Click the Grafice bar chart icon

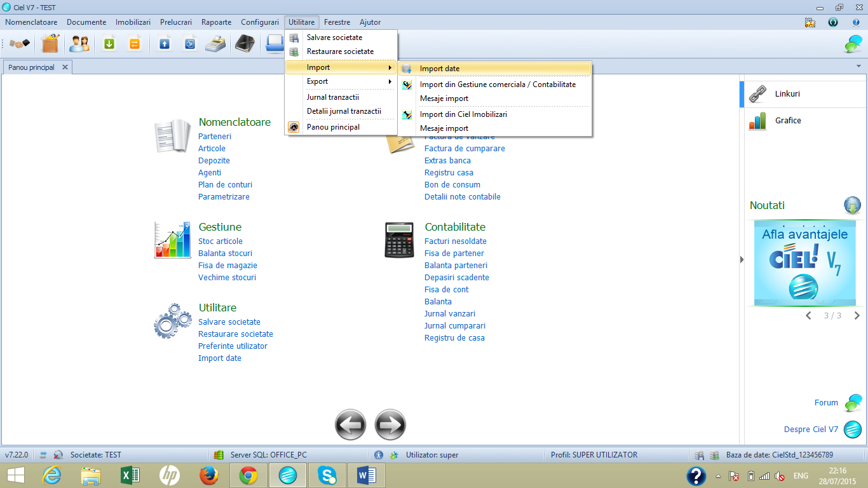(757, 121)
